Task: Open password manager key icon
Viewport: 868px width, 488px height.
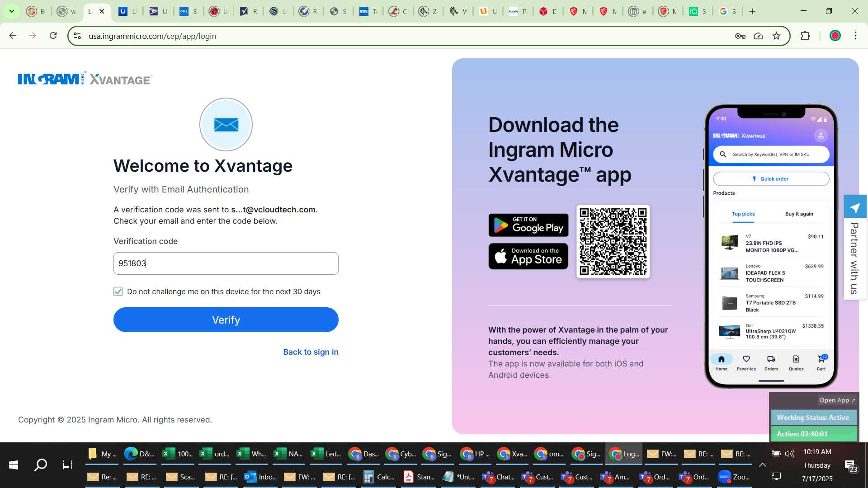Action: point(740,36)
